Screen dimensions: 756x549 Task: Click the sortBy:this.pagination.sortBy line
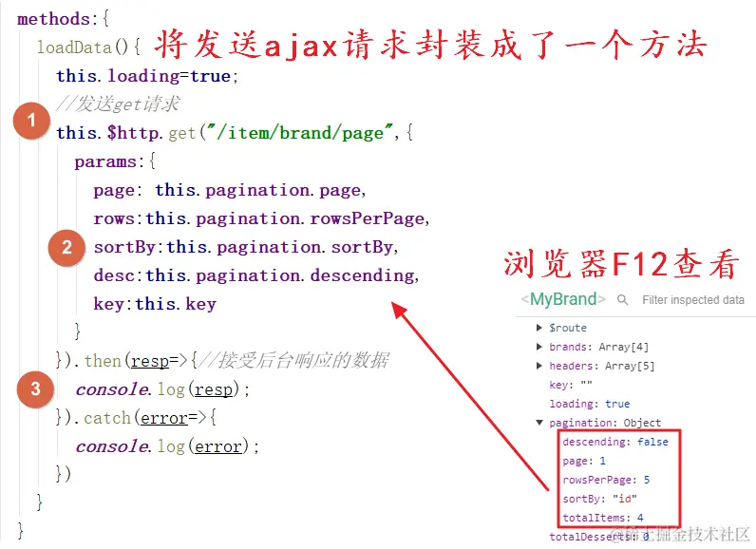(246, 247)
